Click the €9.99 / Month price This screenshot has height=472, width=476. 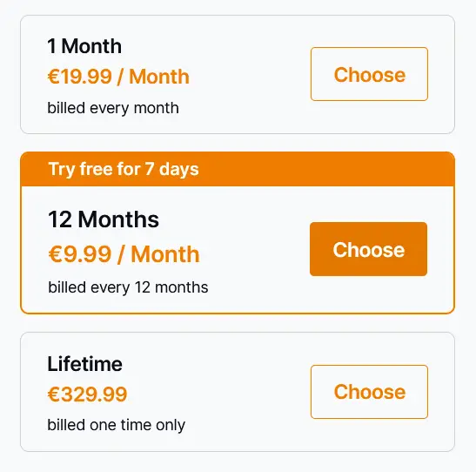coord(124,254)
